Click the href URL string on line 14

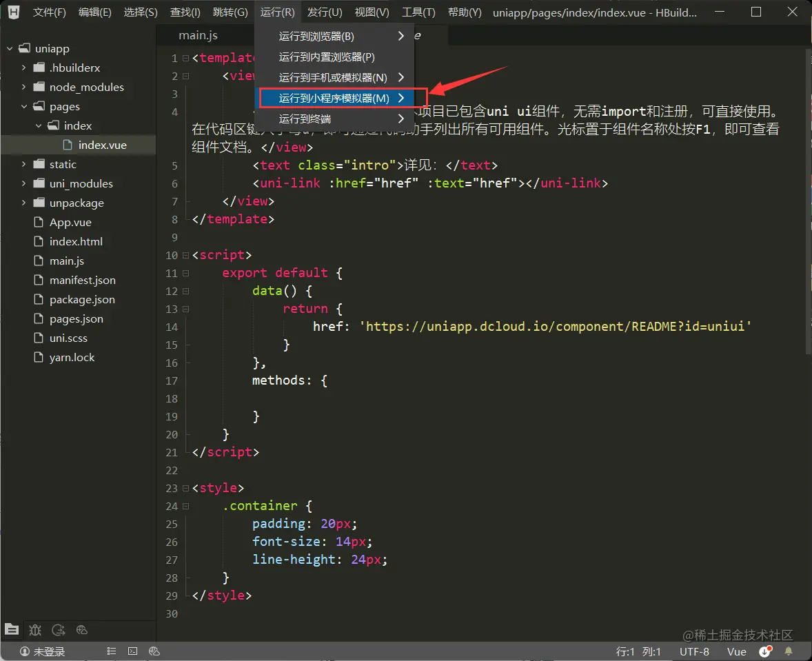[556, 326]
